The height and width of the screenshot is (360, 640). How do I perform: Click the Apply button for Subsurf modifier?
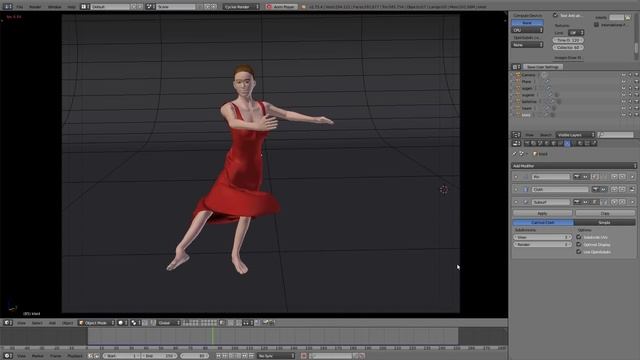(542, 213)
